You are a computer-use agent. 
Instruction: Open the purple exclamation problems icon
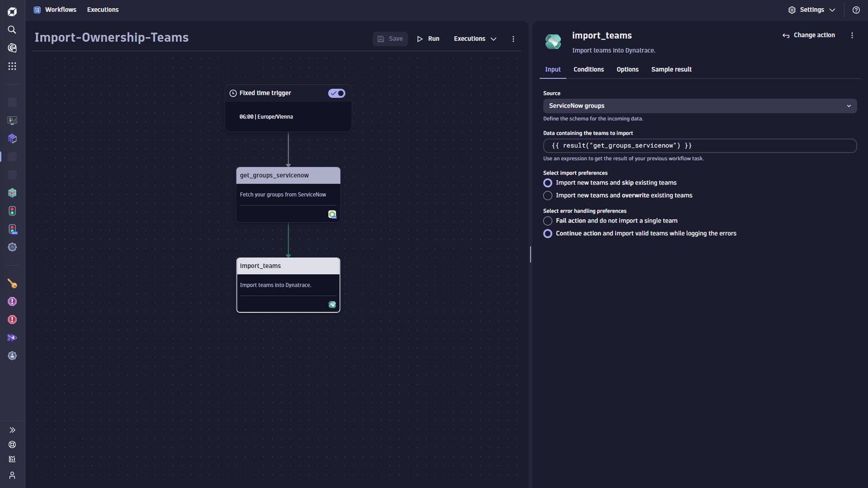click(12, 301)
